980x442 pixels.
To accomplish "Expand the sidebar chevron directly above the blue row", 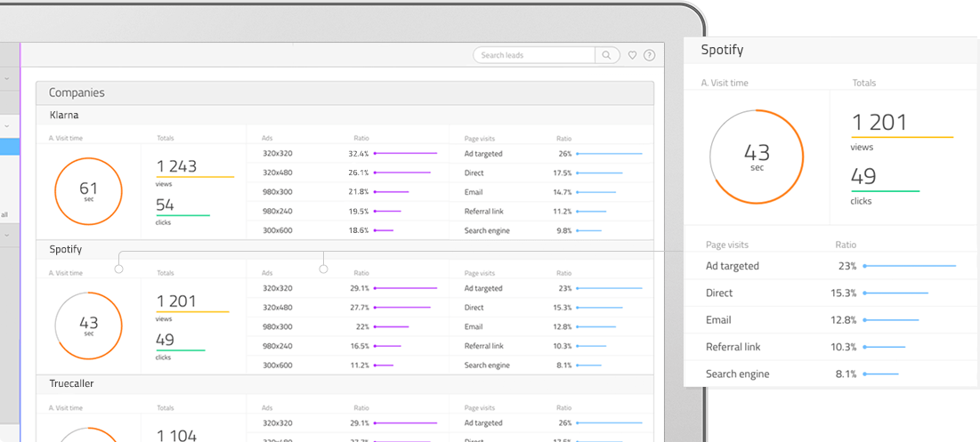I will [x=6, y=125].
